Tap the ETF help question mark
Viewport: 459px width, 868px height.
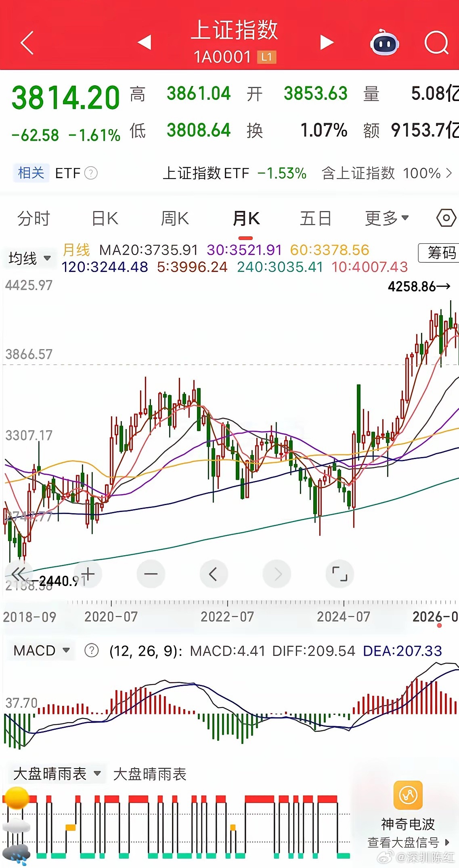pos(91,173)
